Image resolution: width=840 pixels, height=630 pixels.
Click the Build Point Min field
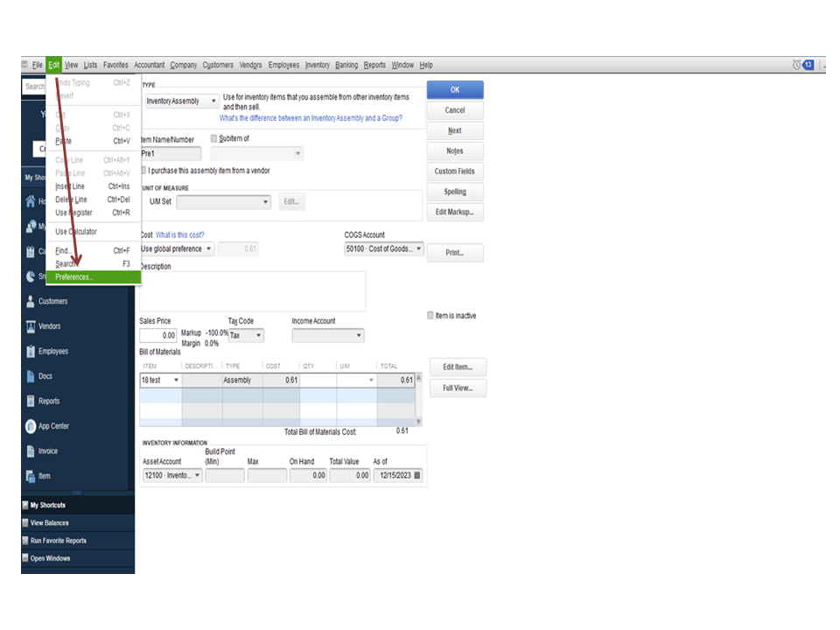[225, 475]
